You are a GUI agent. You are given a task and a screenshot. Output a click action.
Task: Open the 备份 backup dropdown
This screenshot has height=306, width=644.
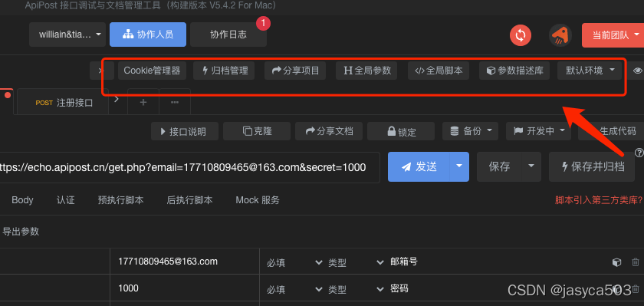click(470, 131)
